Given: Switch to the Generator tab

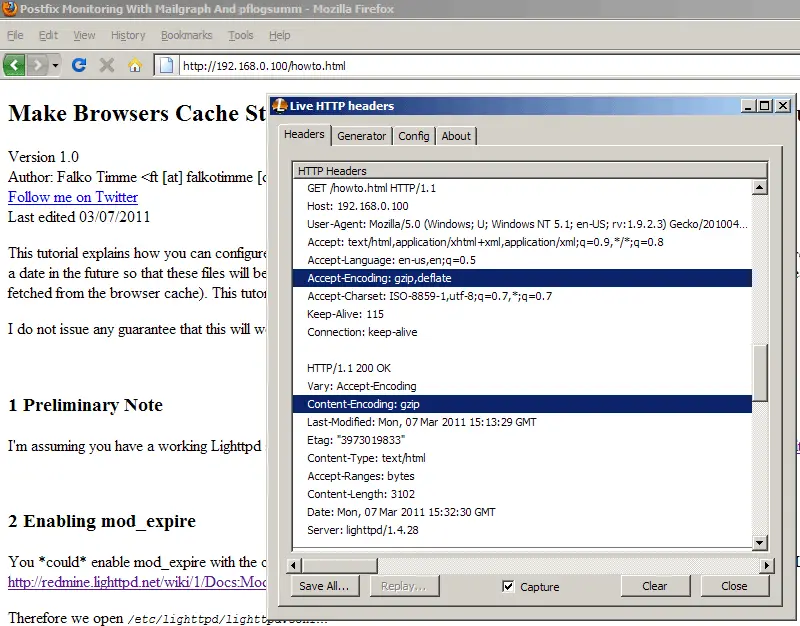Looking at the screenshot, I should click(362, 136).
